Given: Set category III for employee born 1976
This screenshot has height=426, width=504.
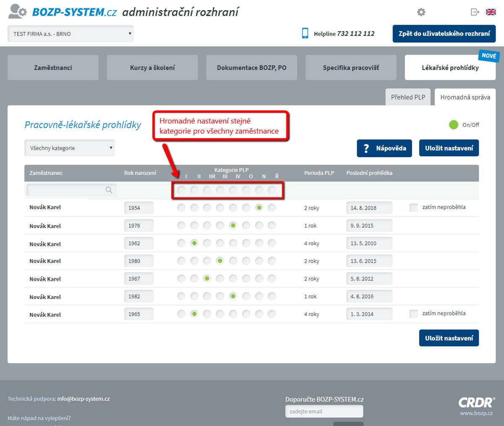Looking at the screenshot, I should pos(220,226).
